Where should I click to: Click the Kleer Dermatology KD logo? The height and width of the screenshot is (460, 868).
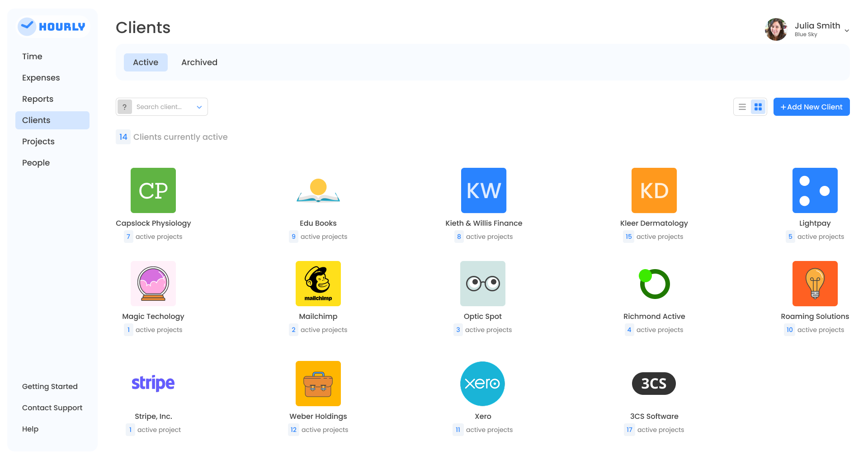click(654, 190)
